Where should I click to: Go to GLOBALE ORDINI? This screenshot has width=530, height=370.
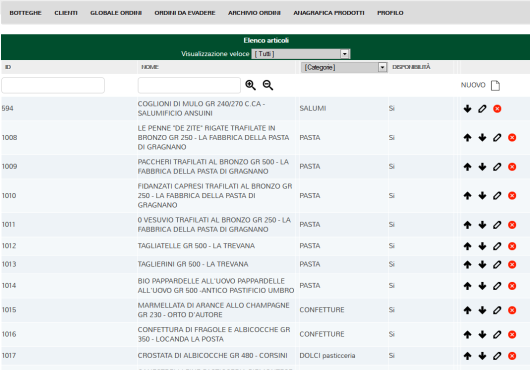tap(116, 13)
